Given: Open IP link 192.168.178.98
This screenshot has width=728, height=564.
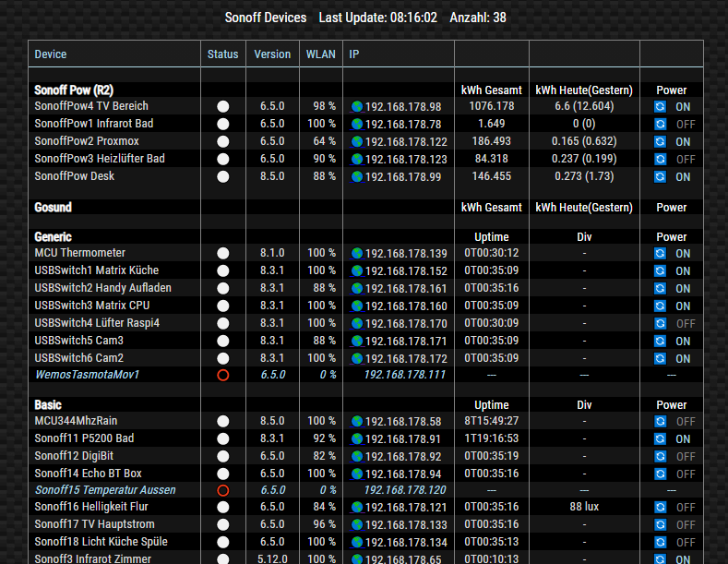Looking at the screenshot, I should click(403, 107).
